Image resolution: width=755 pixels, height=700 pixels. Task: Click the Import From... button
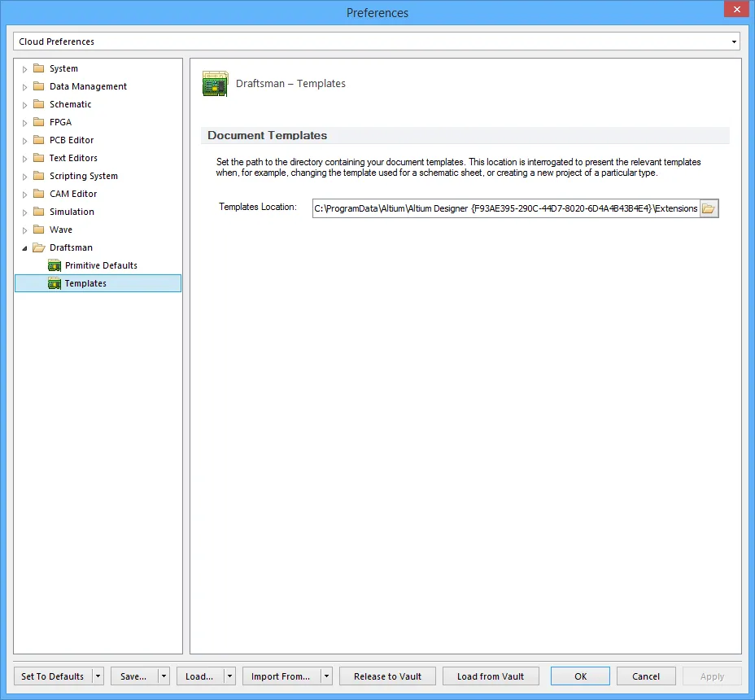(281, 676)
